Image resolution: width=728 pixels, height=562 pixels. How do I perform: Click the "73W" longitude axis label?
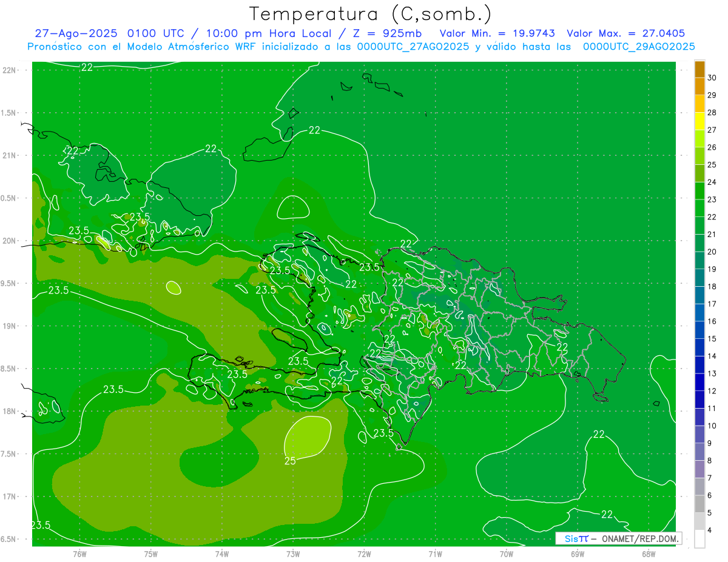[x=293, y=554]
